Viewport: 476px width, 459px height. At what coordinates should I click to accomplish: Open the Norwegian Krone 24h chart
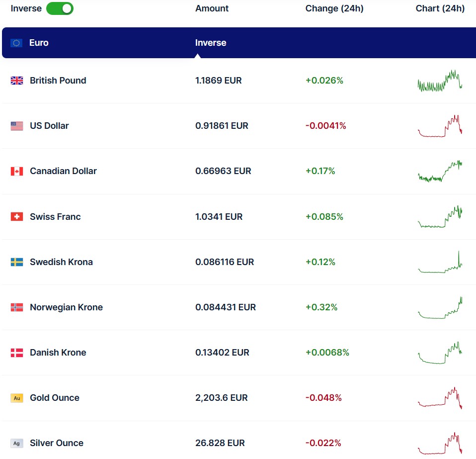click(x=440, y=308)
